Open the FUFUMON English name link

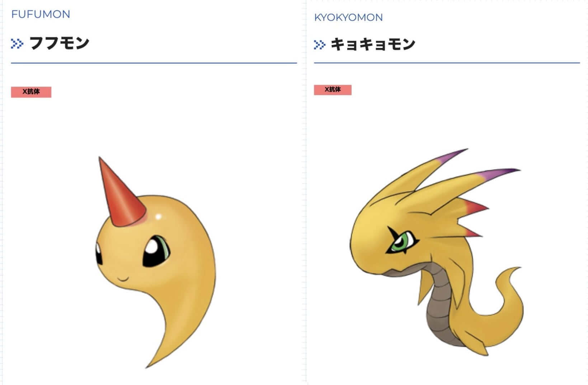41,14
